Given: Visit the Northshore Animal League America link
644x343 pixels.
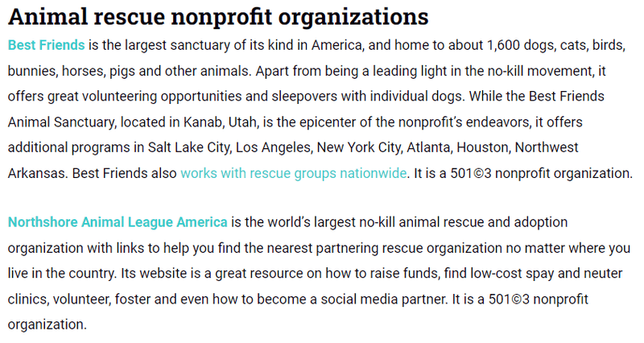Looking at the screenshot, I should (118, 221).
